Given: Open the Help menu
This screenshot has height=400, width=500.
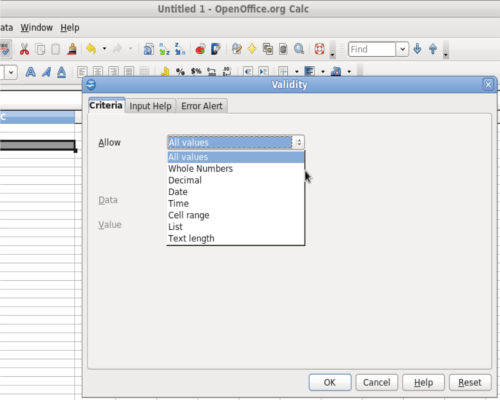Looking at the screenshot, I should pyautogui.click(x=70, y=27).
